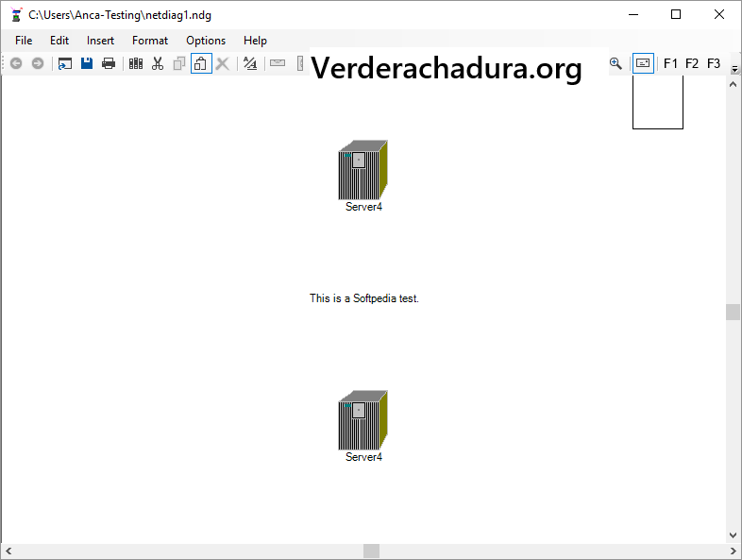Click the application icon in the title bar
The width and height of the screenshot is (742, 560).
click(17, 15)
